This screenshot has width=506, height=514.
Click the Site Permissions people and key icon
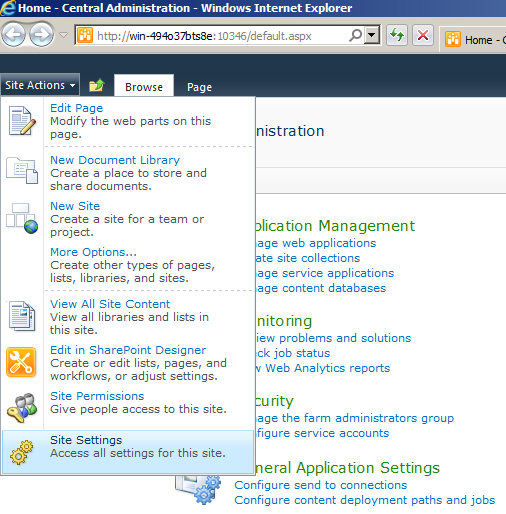coord(22,408)
